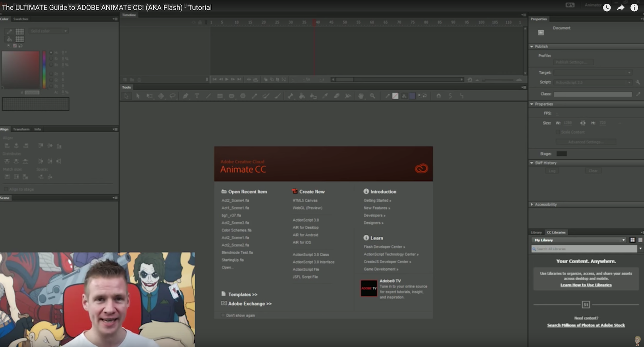Click the pencil icon beside Class field
This screenshot has height=347, width=644.
(638, 94)
